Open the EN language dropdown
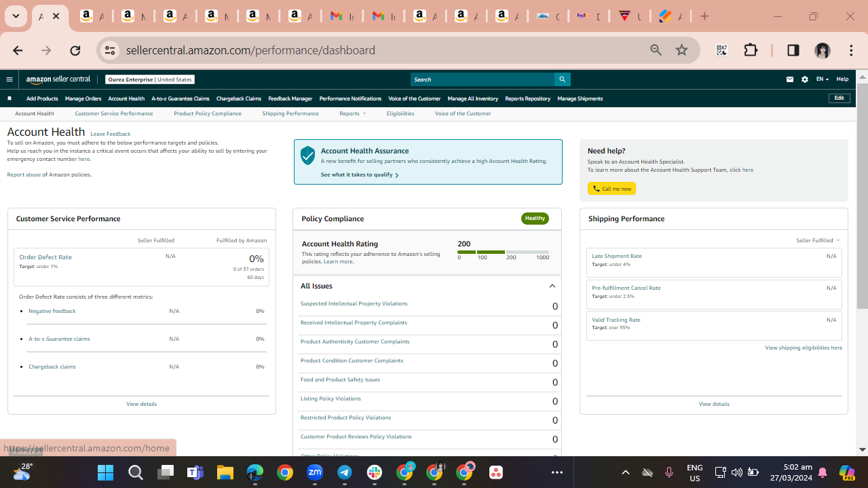Screen dimensions: 868x488 pyautogui.click(x=822, y=79)
